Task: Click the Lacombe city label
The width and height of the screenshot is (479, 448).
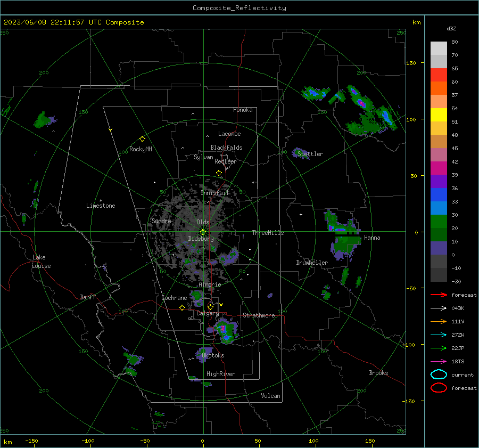Action: (x=229, y=134)
